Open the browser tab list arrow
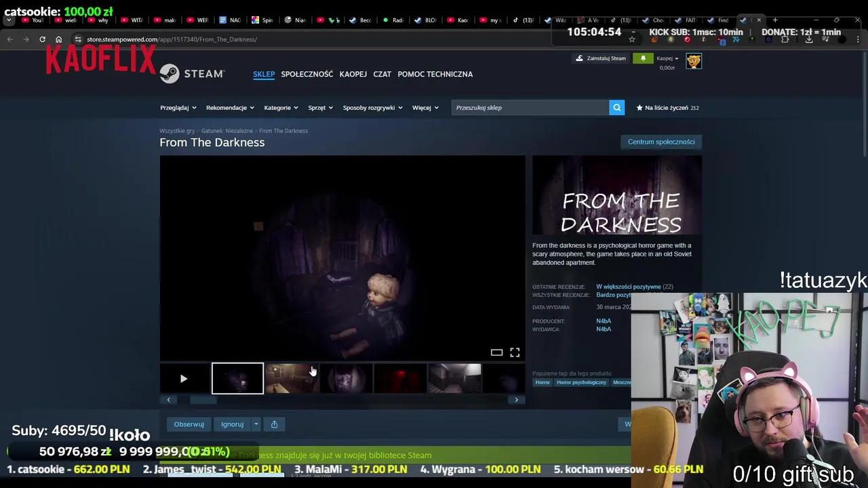 coord(9,20)
